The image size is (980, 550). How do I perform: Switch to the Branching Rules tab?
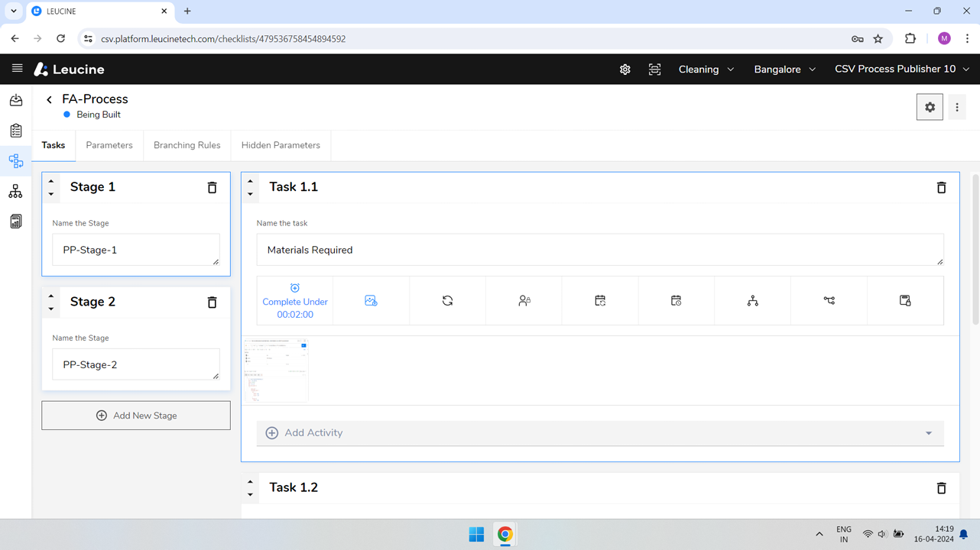coord(187,145)
